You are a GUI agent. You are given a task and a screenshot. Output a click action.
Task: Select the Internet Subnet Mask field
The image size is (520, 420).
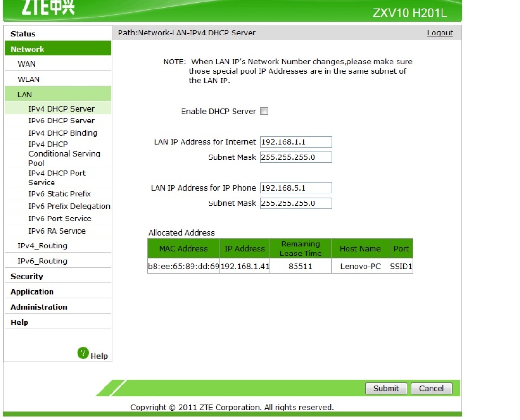(296, 157)
